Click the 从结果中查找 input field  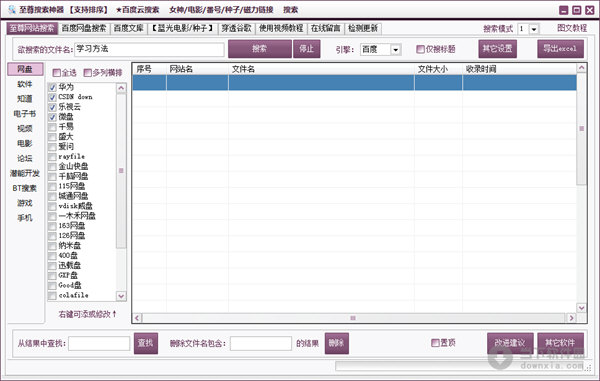99,343
